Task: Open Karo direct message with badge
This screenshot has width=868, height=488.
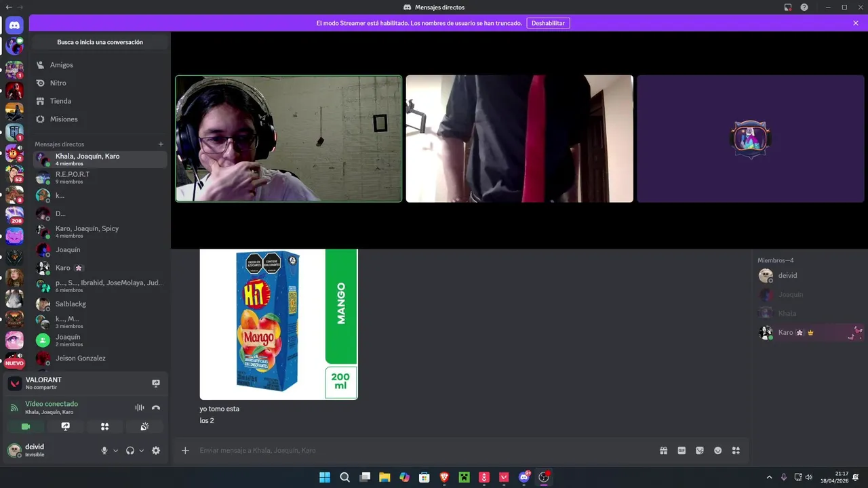Action: [x=100, y=268]
